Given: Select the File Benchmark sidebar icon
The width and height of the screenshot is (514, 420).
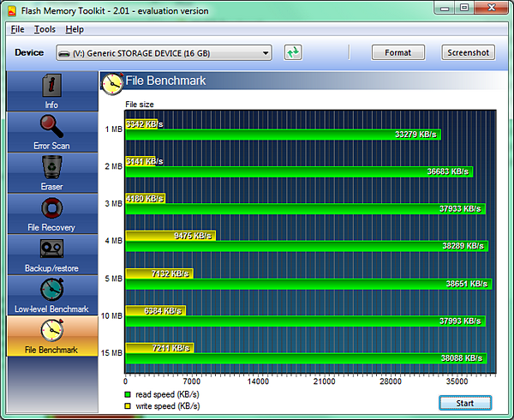Looking at the screenshot, I should click(51, 330).
